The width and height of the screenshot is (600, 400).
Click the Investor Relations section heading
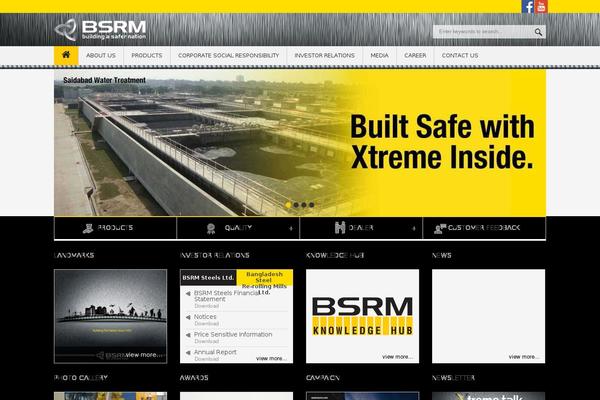215,255
